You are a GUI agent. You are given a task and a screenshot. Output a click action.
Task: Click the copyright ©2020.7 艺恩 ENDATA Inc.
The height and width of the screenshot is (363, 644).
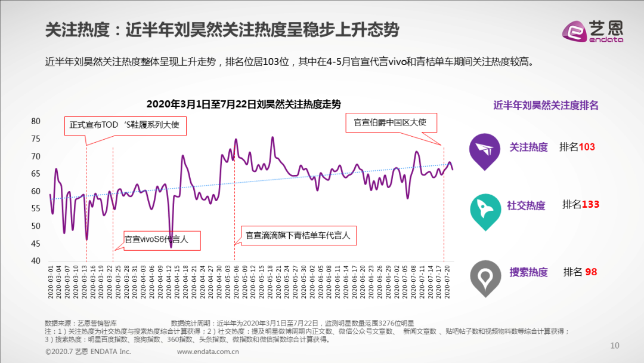pyautogui.click(x=88, y=352)
